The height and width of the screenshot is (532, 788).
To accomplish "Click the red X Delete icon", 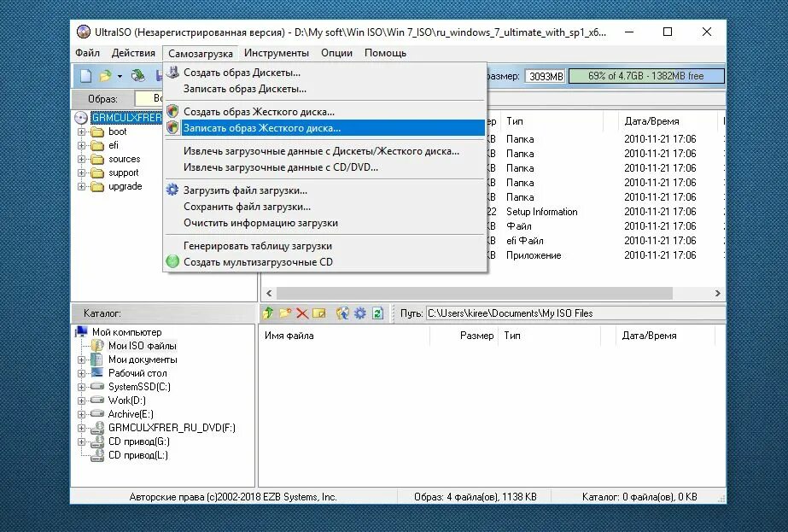I will [x=302, y=313].
